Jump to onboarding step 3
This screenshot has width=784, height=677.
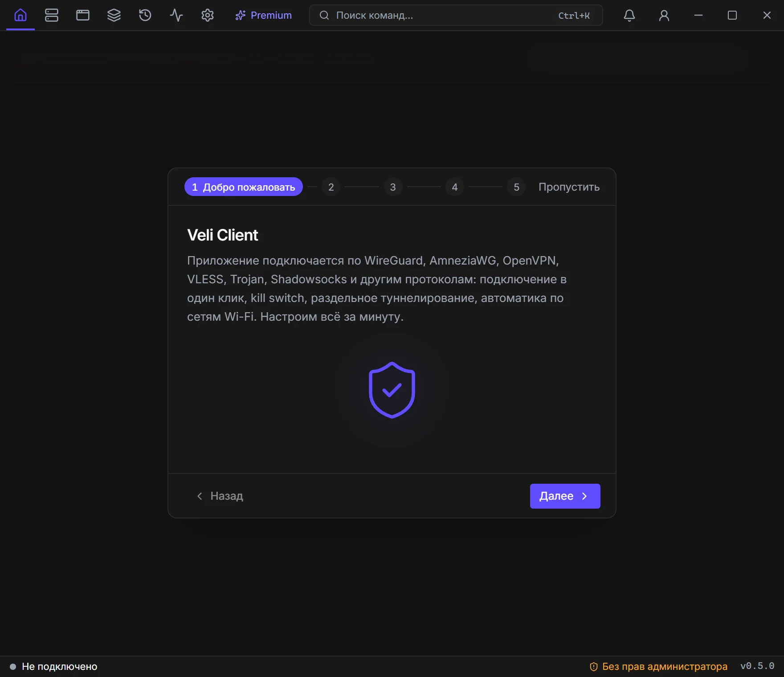(393, 187)
